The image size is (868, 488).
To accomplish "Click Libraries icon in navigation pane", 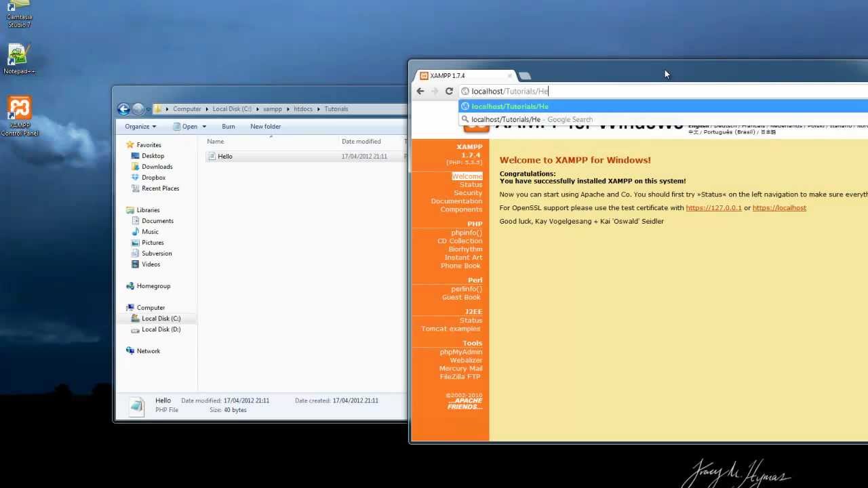I will click(x=130, y=210).
